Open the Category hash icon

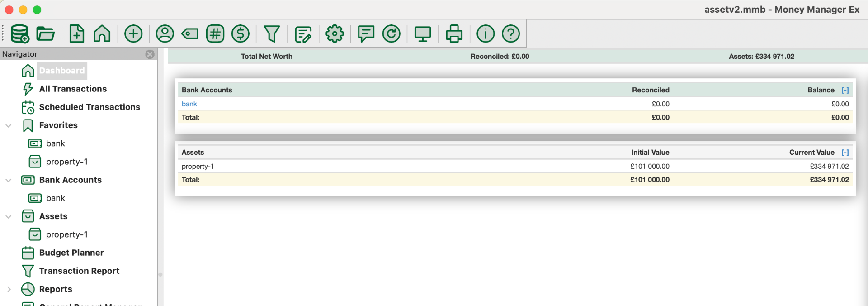pos(215,33)
